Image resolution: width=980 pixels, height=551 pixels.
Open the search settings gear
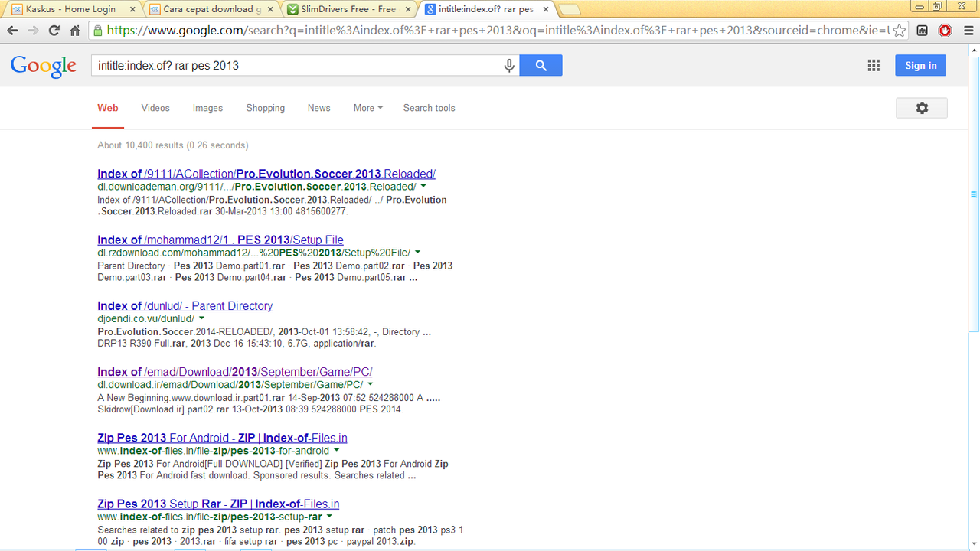(x=922, y=108)
